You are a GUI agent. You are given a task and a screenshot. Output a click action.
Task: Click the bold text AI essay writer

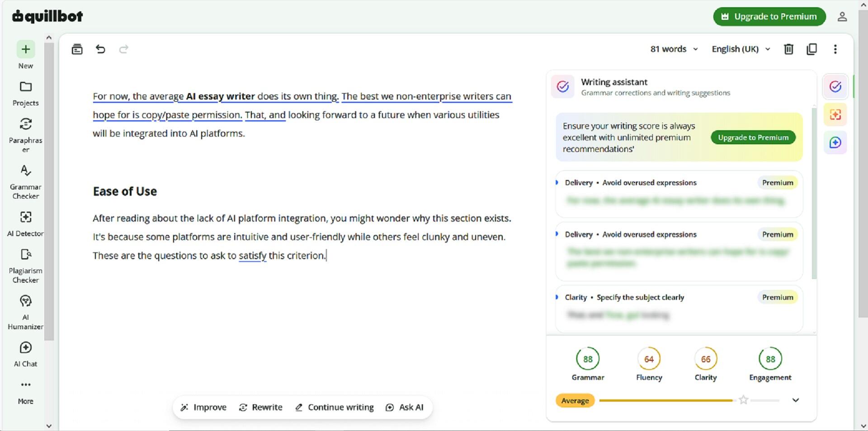[x=220, y=96]
